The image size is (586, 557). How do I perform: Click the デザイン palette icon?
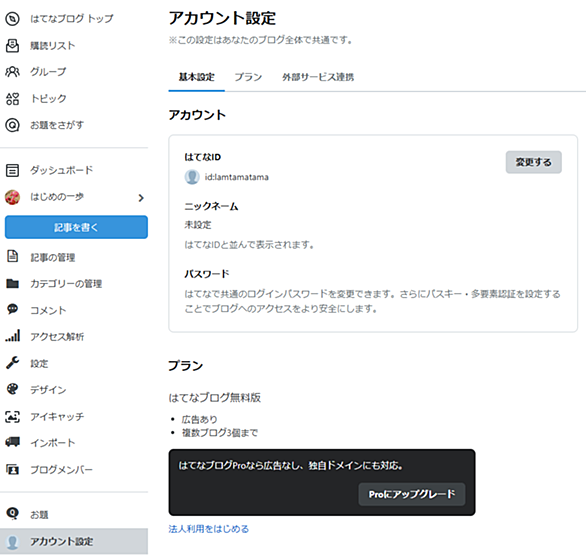tap(12, 389)
